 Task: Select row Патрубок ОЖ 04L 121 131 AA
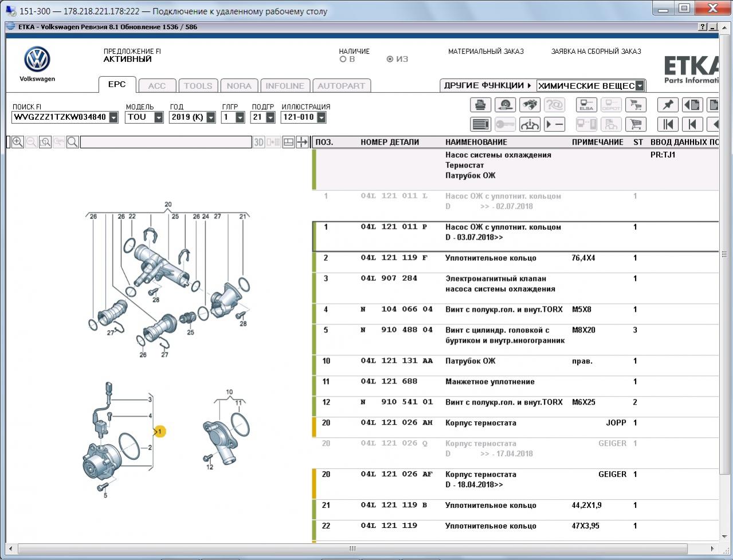pyautogui.click(x=516, y=366)
